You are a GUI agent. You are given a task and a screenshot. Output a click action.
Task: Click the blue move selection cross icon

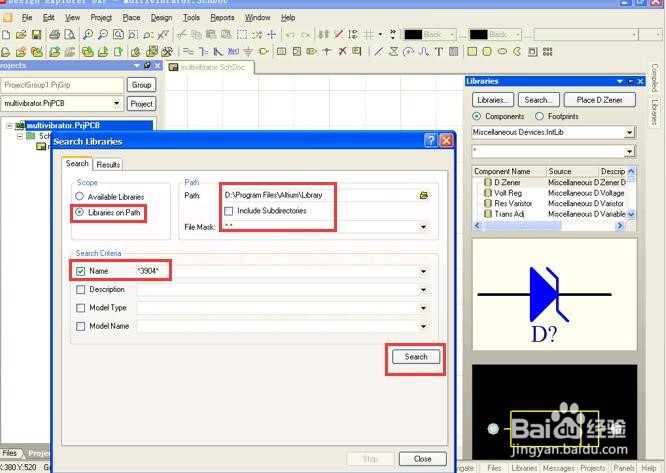[x=272, y=34]
